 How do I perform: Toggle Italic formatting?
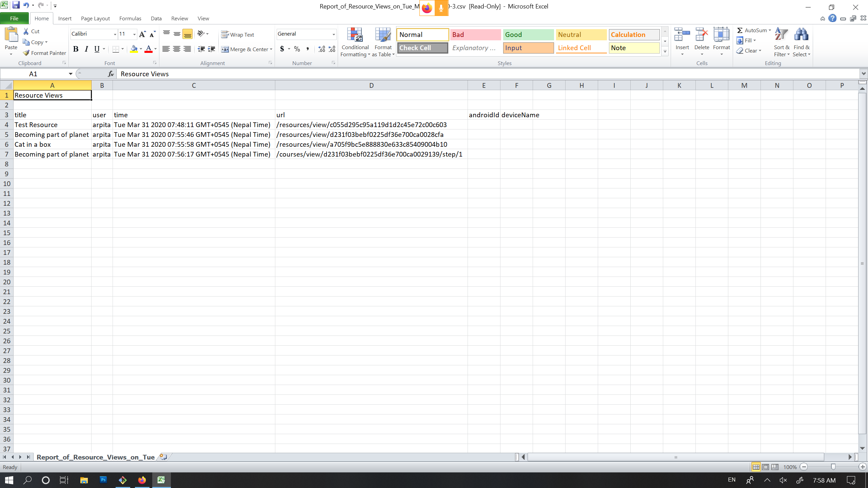[x=86, y=49]
